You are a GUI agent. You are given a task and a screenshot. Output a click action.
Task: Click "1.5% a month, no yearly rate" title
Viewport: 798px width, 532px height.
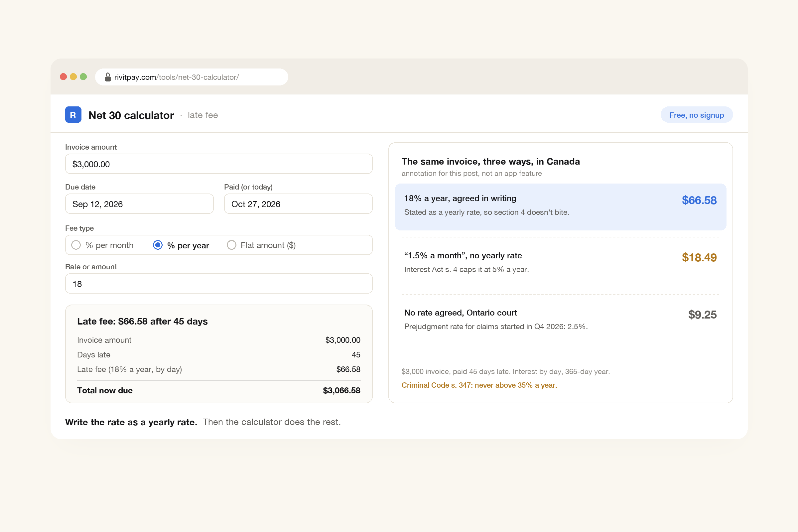[463, 255]
